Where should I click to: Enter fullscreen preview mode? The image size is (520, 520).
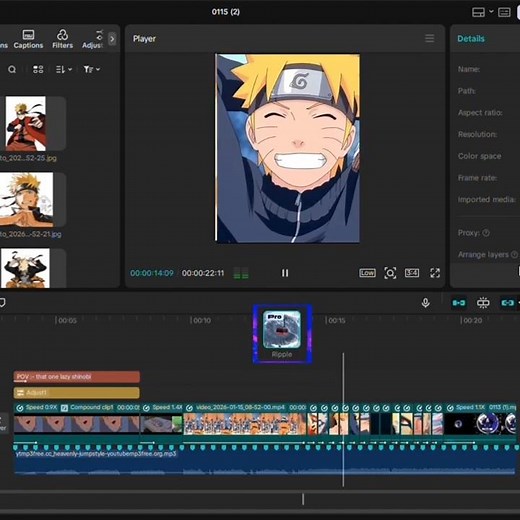pyautogui.click(x=435, y=273)
